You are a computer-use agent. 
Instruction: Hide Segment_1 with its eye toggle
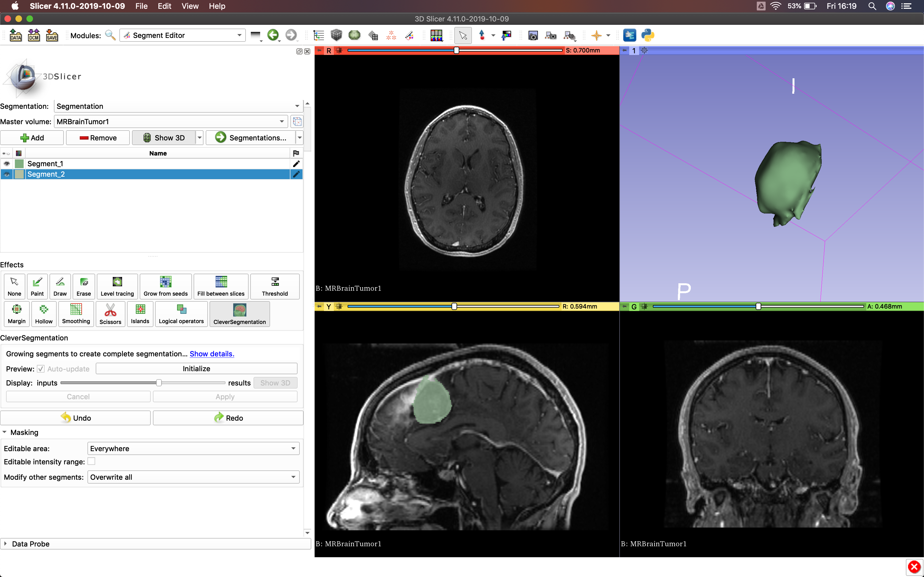coord(7,163)
